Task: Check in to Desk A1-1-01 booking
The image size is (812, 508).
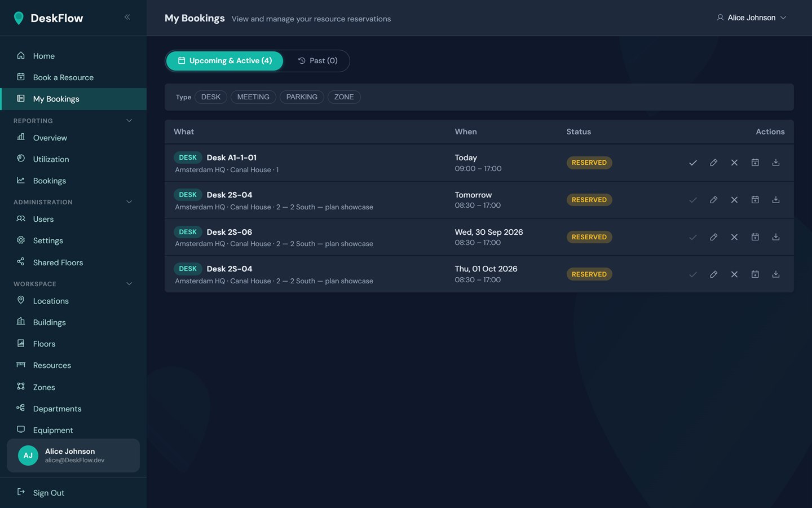Action: (x=693, y=163)
